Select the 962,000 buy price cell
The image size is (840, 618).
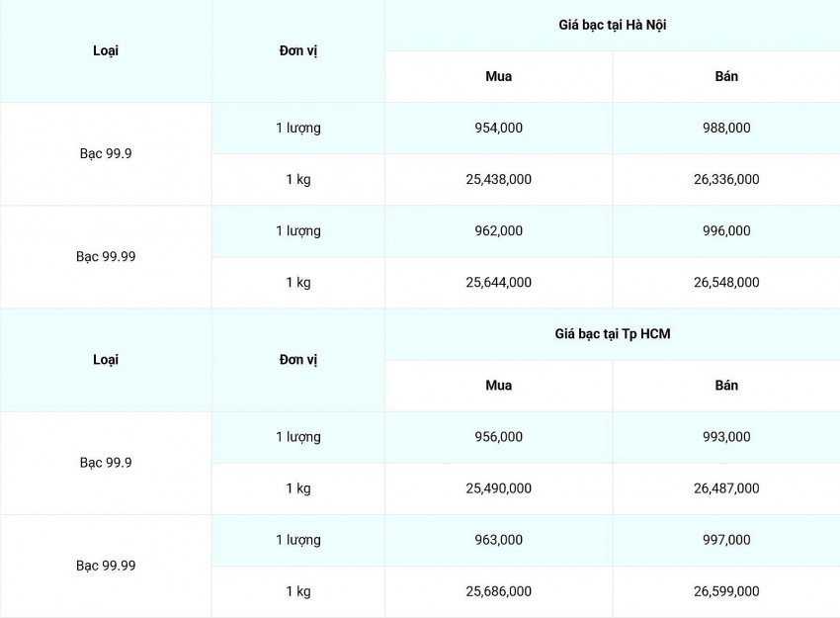coord(498,230)
